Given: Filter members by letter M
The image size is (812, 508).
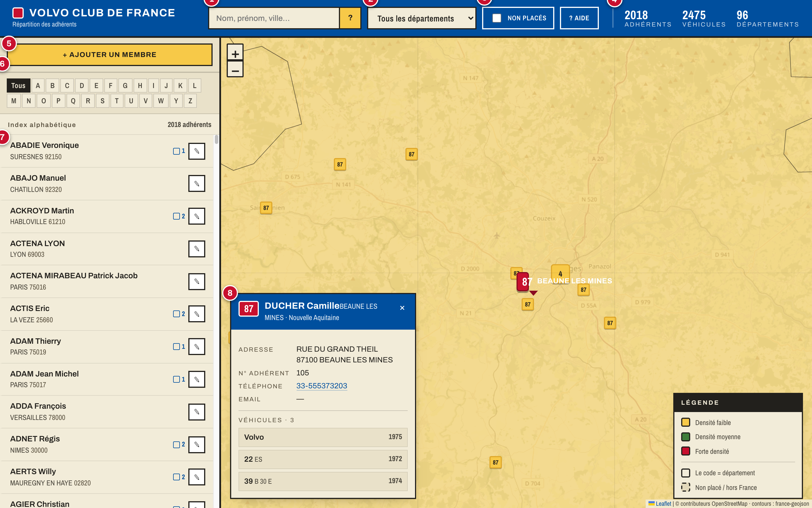Looking at the screenshot, I should 14,101.
